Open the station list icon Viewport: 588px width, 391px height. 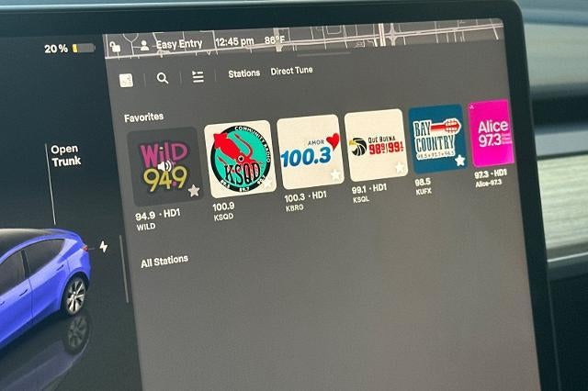click(x=198, y=76)
